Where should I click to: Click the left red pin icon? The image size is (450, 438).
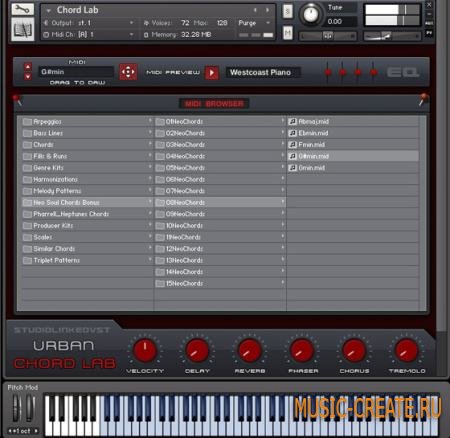coord(17,99)
